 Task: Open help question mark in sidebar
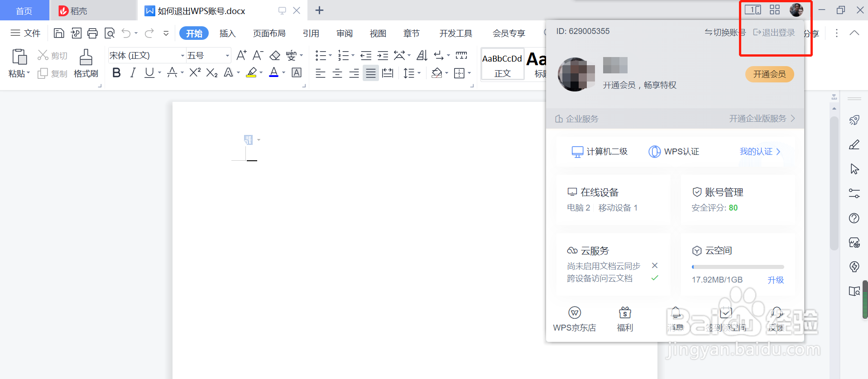click(854, 218)
